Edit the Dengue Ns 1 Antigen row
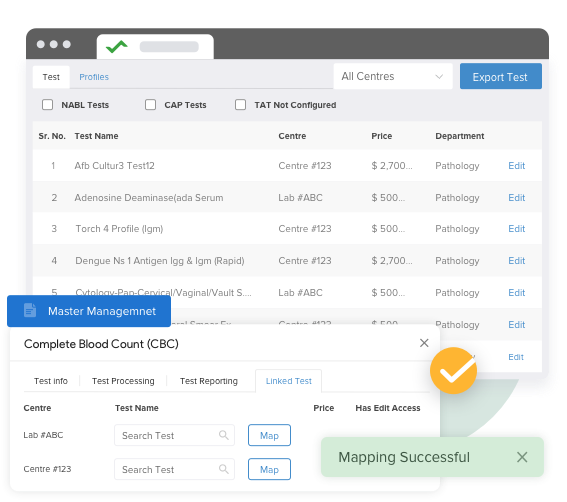This screenshot has height=502, width=567. (516, 261)
